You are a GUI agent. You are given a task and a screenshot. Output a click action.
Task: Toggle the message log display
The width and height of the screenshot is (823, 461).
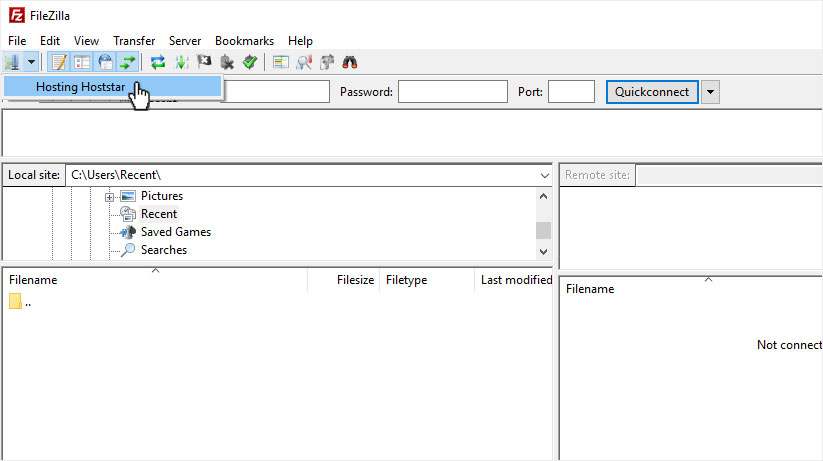[59, 62]
